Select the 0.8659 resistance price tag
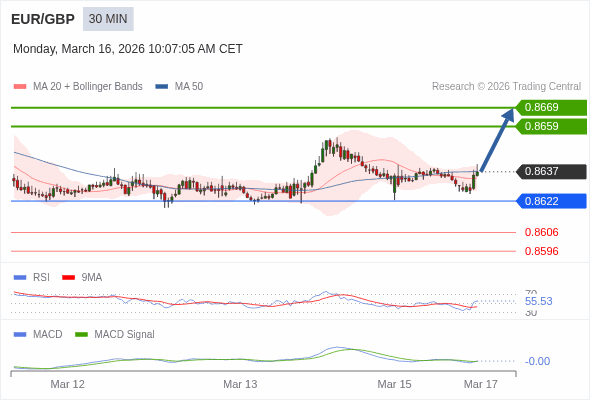590x400 pixels. coord(551,126)
